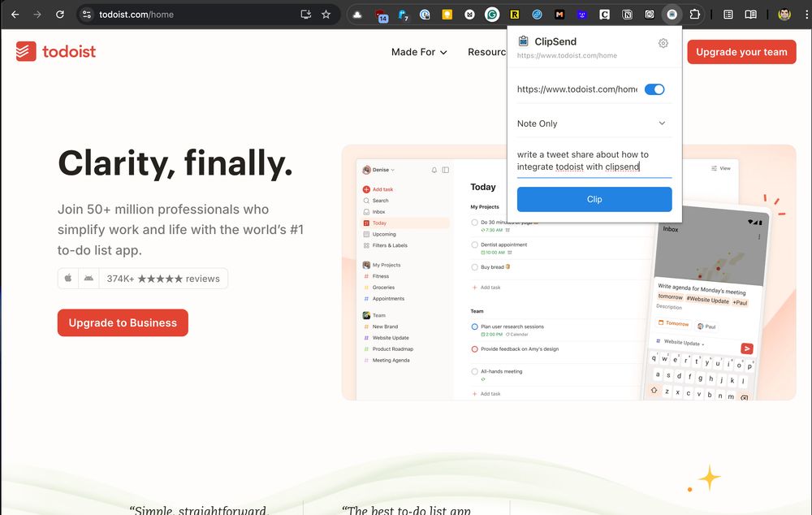Click the Android app icon
The width and height of the screenshot is (812, 515).
(89, 279)
